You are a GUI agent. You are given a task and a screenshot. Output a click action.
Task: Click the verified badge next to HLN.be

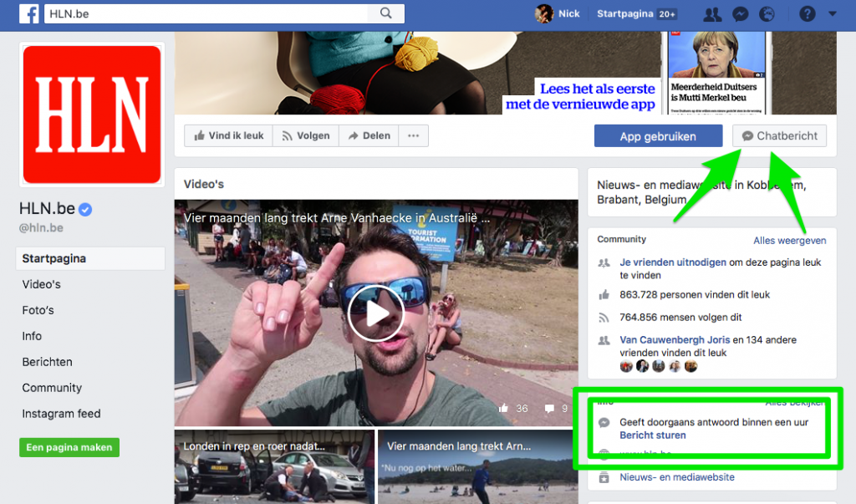tap(85, 209)
